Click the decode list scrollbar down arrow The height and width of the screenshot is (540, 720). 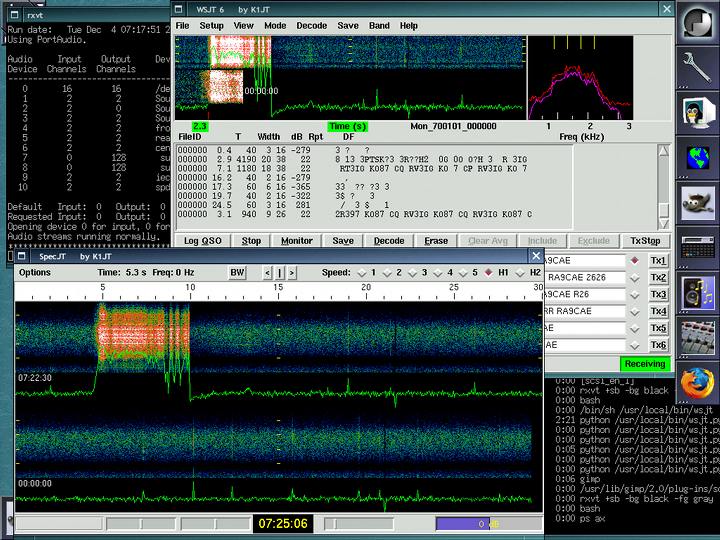pos(664,223)
